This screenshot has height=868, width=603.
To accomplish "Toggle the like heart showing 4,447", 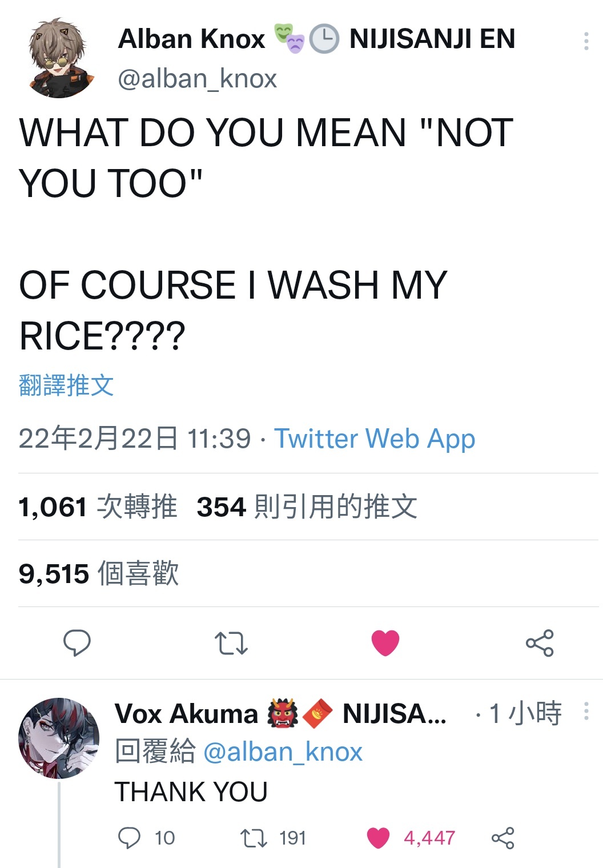I will click(378, 838).
